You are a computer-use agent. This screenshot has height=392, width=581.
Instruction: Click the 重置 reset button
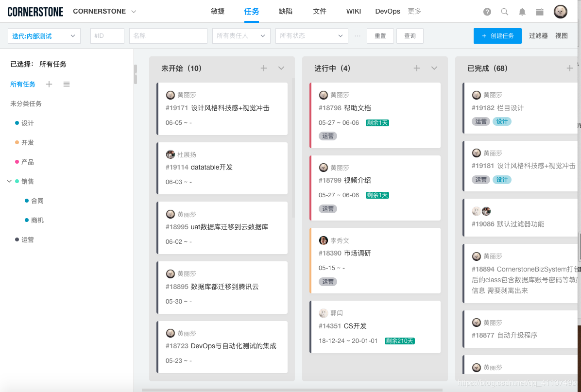tap(380, 36)
